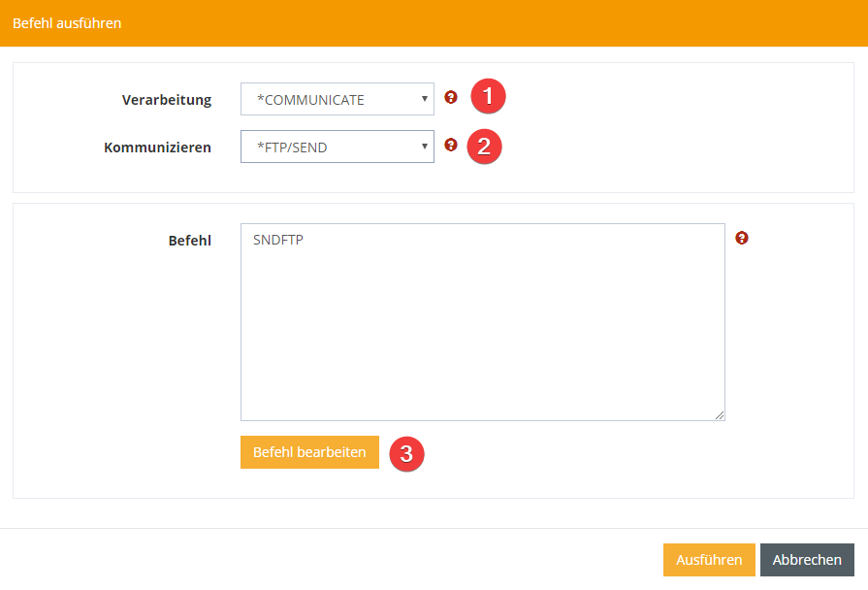868x590 pixels.
Task: Focus the Befehl command text area
Action: tap(482, 330)
